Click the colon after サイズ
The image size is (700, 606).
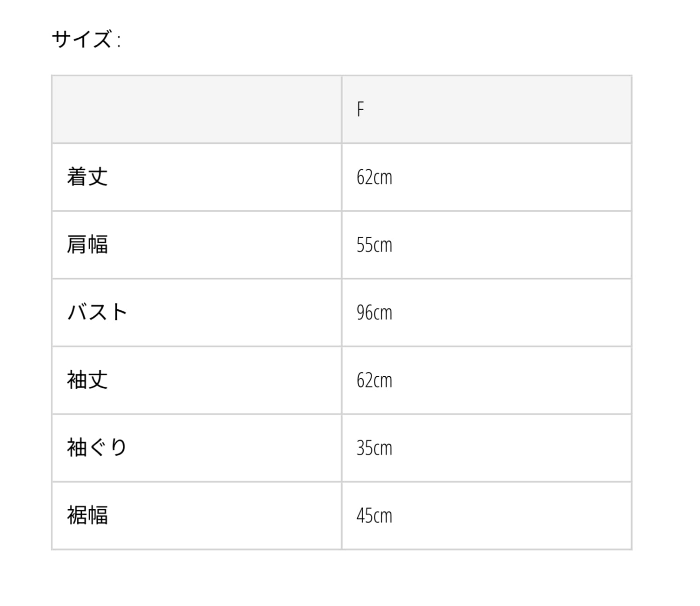coord(119,41)
